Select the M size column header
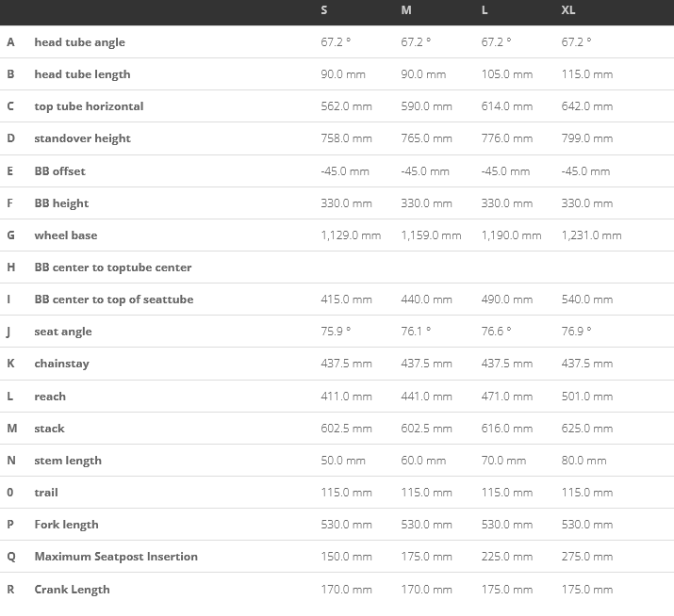This screenshot has height=616, width=674. 406,10
